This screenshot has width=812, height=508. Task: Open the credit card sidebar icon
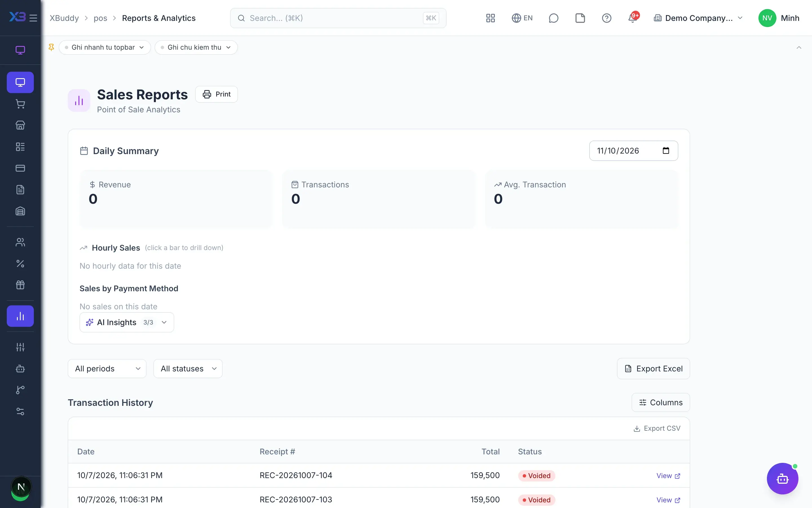coord(20,168)
